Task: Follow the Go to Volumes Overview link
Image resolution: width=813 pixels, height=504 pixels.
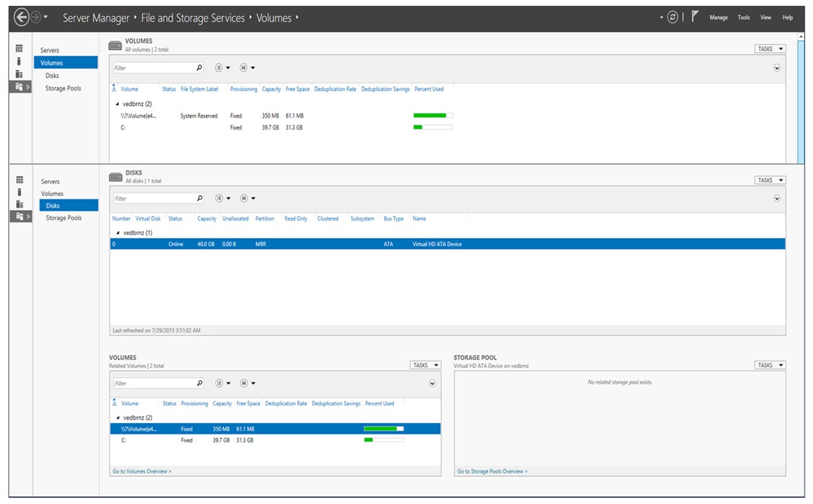Action: pyautogui.click(x=142, y=471)
